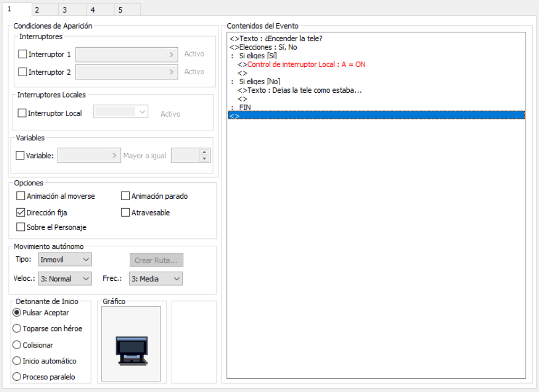The width and height of the screenshot is (539, 392).
Task: Check the Sobre el Personaje box
Action: 21,227
